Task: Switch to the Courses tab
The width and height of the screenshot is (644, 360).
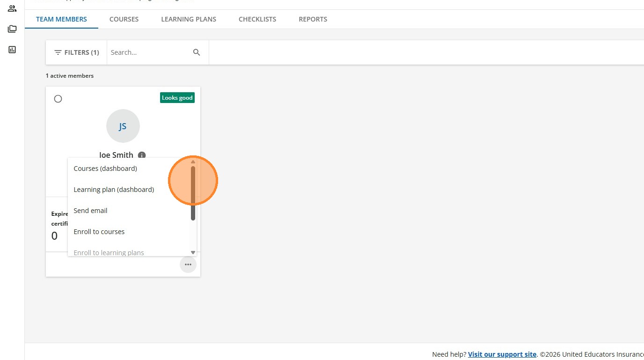Action: point(124,19)
